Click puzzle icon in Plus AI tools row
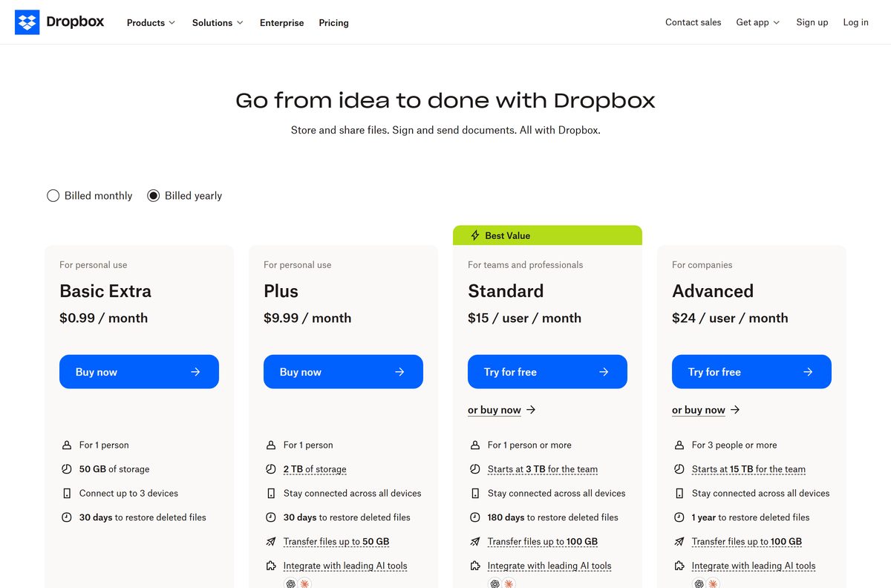 click(x=271, y=566)
